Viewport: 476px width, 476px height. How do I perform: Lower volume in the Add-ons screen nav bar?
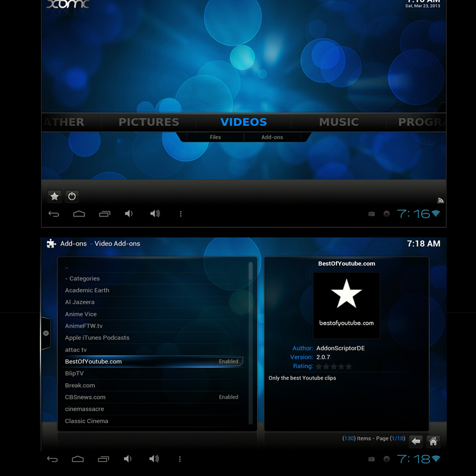pos(128,459)
